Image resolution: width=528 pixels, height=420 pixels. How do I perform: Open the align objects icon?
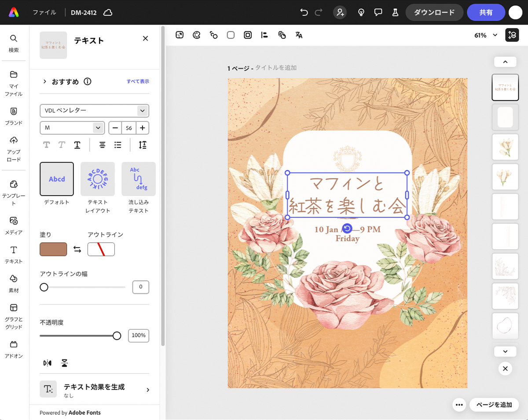pos(265,35)
